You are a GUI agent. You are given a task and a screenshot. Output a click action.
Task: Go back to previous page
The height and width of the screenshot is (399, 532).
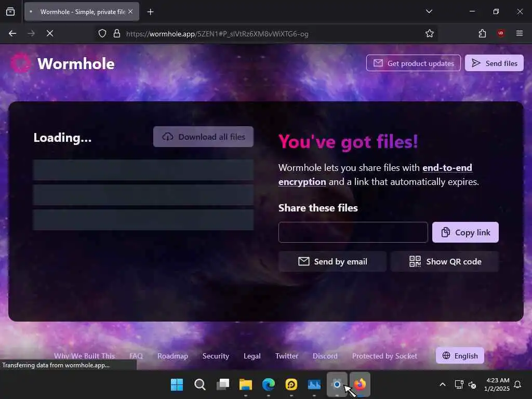pos(12,33)
